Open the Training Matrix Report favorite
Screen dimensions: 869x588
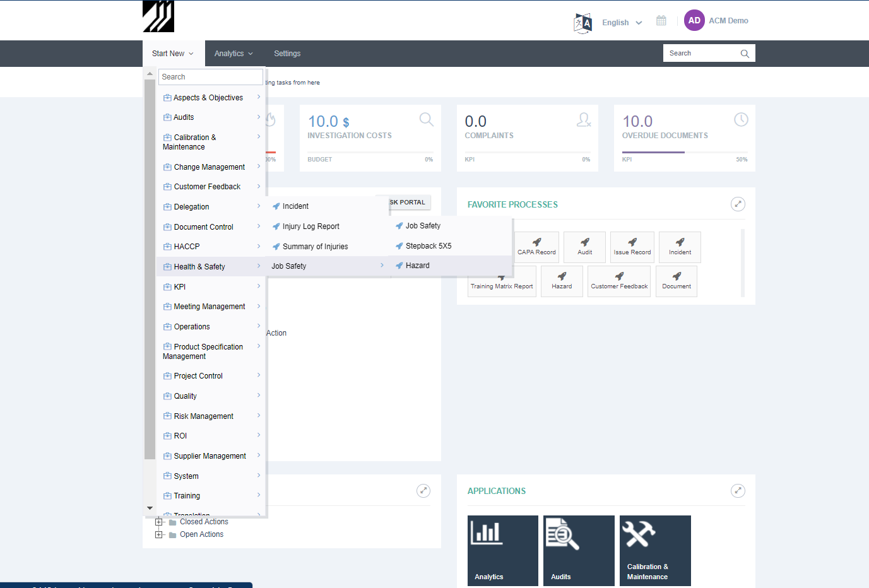point(502,281)
